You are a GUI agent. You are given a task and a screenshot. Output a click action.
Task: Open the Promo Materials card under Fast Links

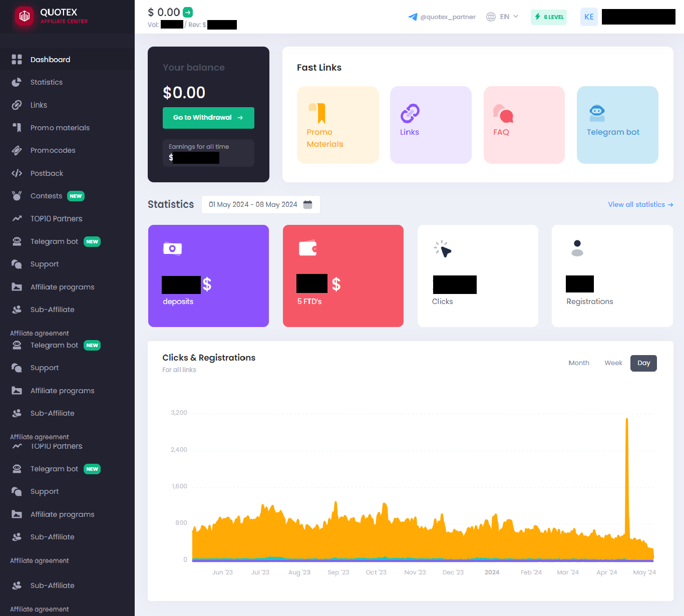(337, 125)
